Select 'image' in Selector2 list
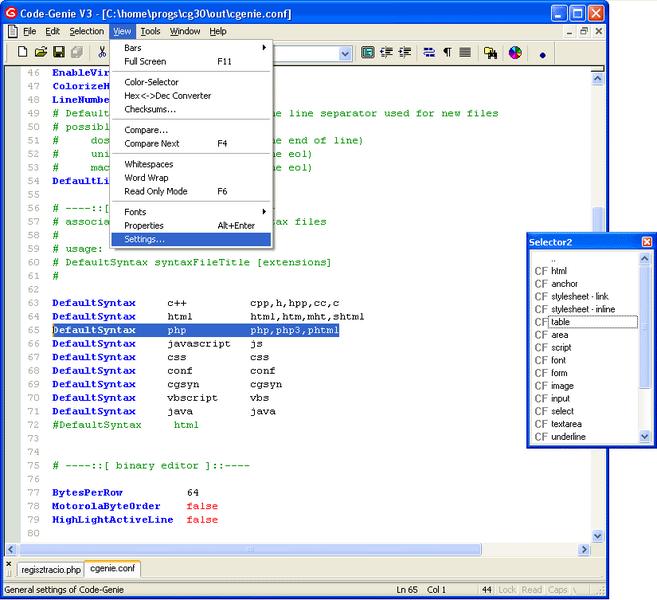 point(562,385)
